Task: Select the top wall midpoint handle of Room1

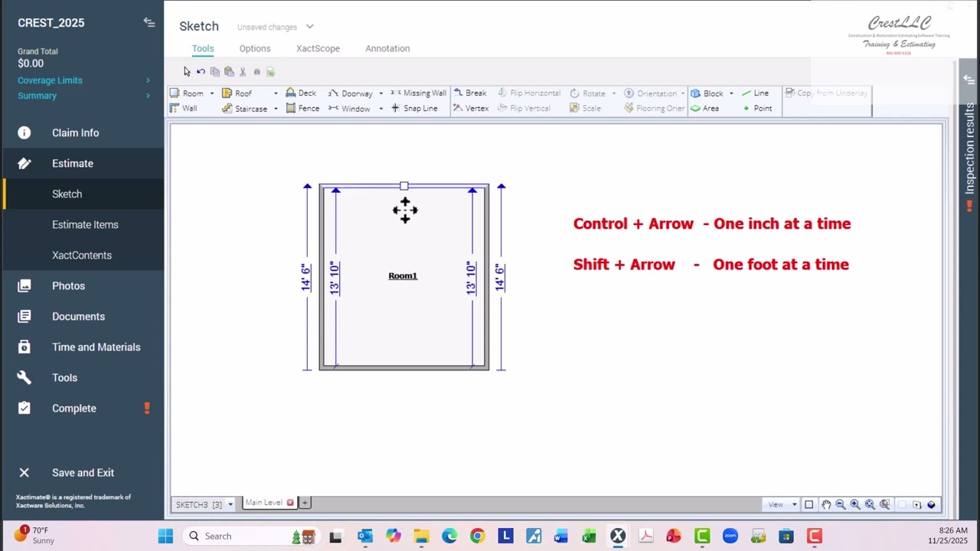Action: 404,186
